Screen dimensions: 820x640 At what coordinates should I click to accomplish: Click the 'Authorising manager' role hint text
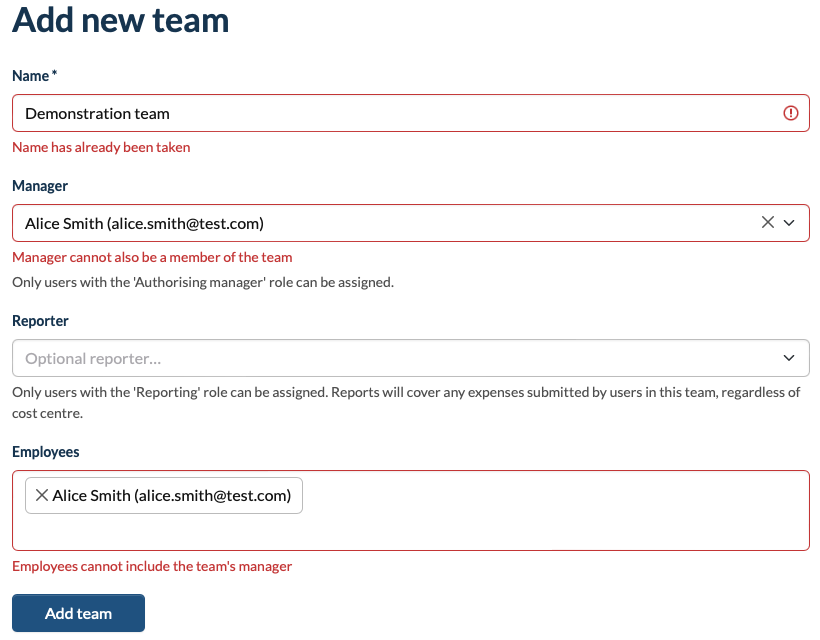click(x=203, y=282)
